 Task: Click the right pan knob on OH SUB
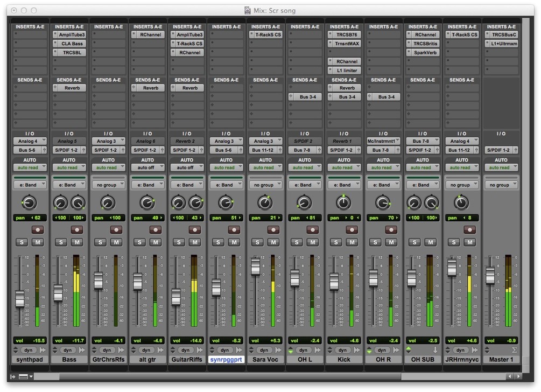pos(431,203)
